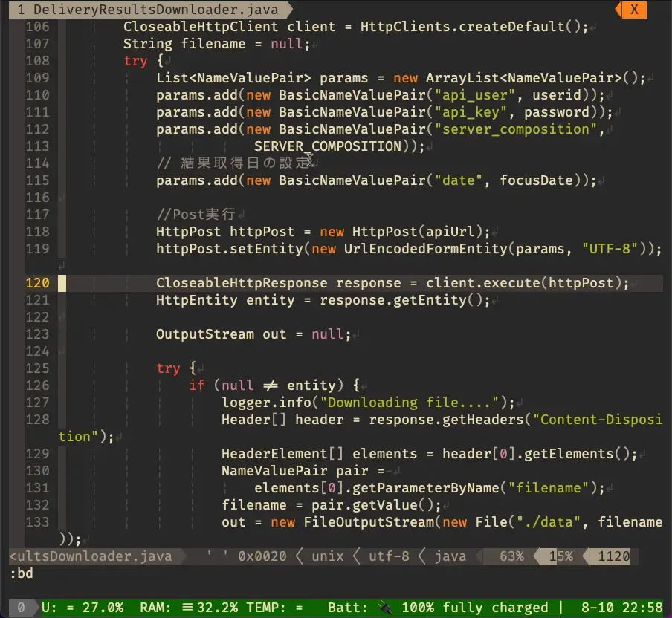The width and height of the screenshot is (672, 618).
Task: Click the 63% scroll position indicator
Action: pos(511,556)
